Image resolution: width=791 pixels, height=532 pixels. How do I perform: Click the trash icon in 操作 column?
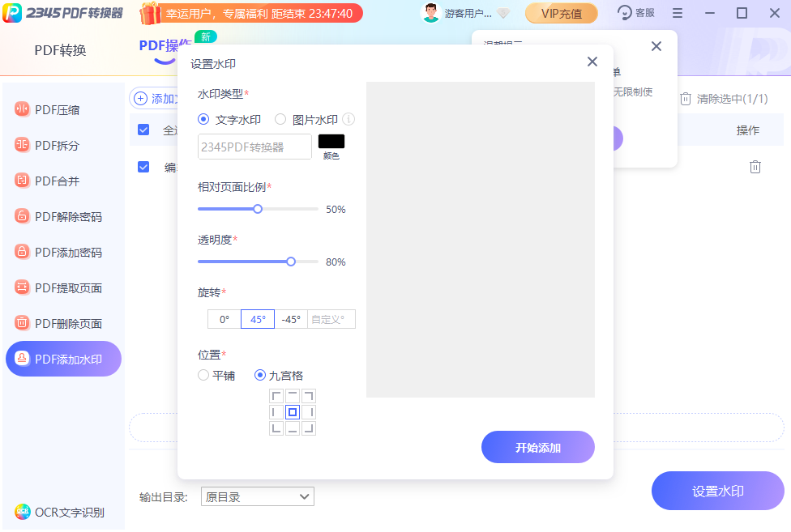coord(755,167)
